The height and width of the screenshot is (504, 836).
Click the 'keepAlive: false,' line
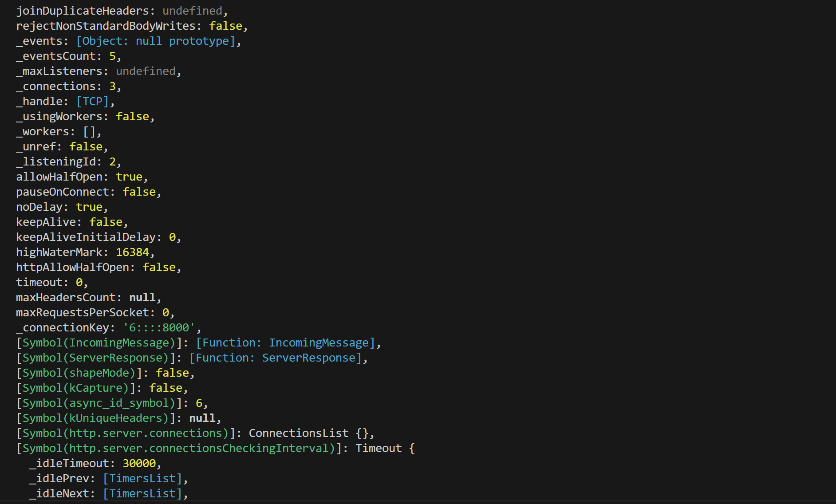pyautogui.click(x=72, y=222)
